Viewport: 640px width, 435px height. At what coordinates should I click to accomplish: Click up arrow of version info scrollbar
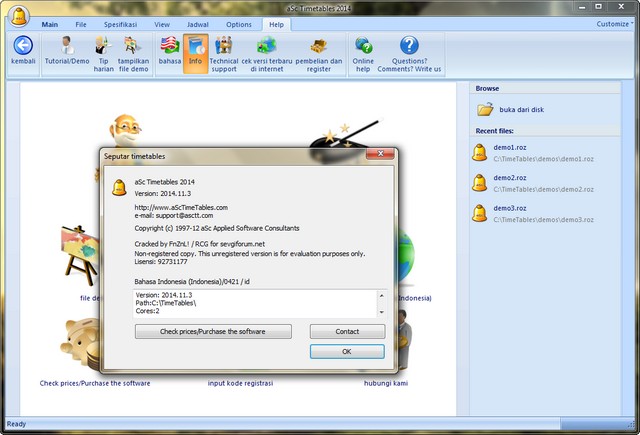pos(382,295)
